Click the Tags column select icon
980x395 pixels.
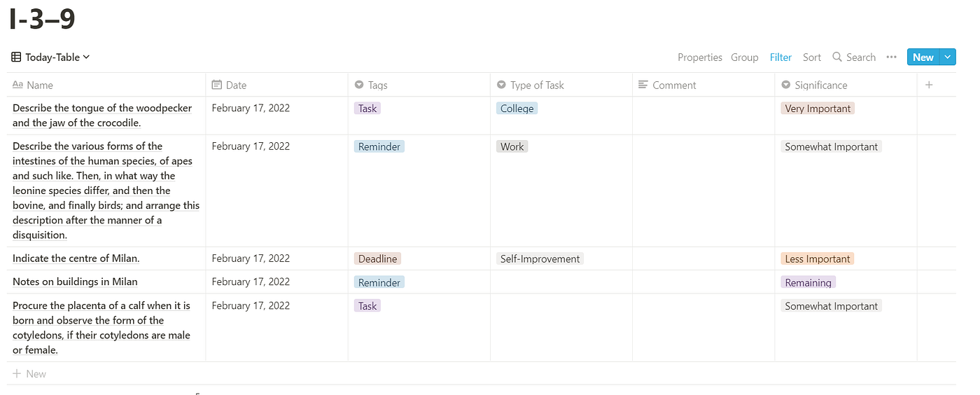(359, 85)
